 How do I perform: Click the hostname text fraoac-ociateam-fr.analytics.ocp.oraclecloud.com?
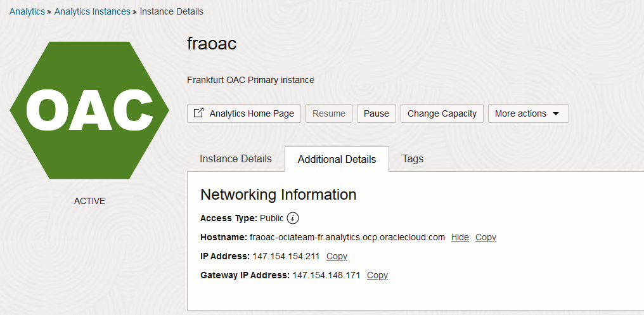[347, 237]
